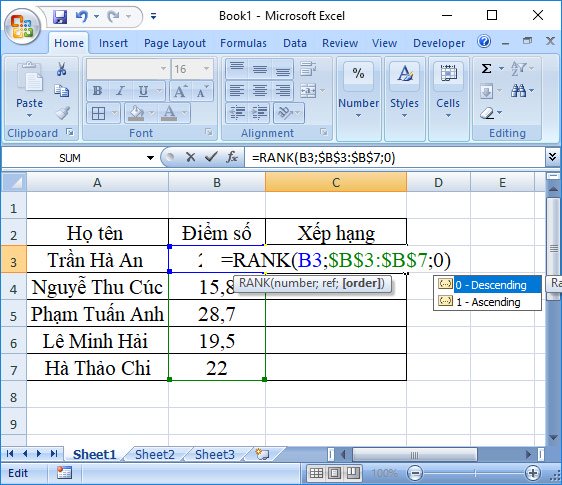The height and width of the screenshot is (485, 562).
Task: Cancel the formula entry with X icon
Action: (191, 157)
